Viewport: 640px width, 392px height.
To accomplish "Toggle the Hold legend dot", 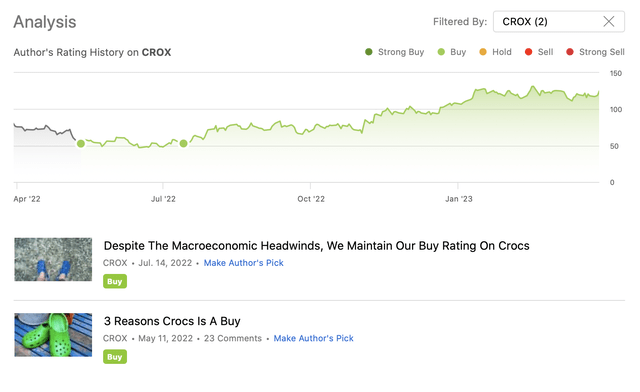I will coord(483,52).
